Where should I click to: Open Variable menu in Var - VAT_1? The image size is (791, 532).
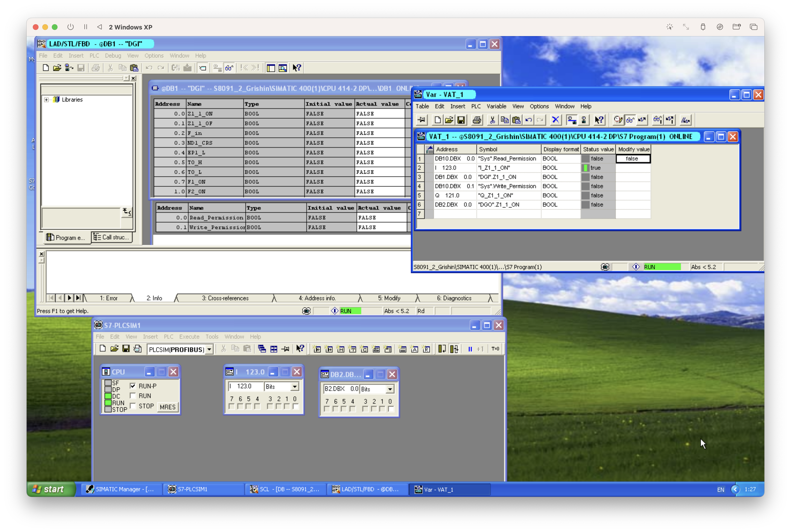tap(496, 106)
